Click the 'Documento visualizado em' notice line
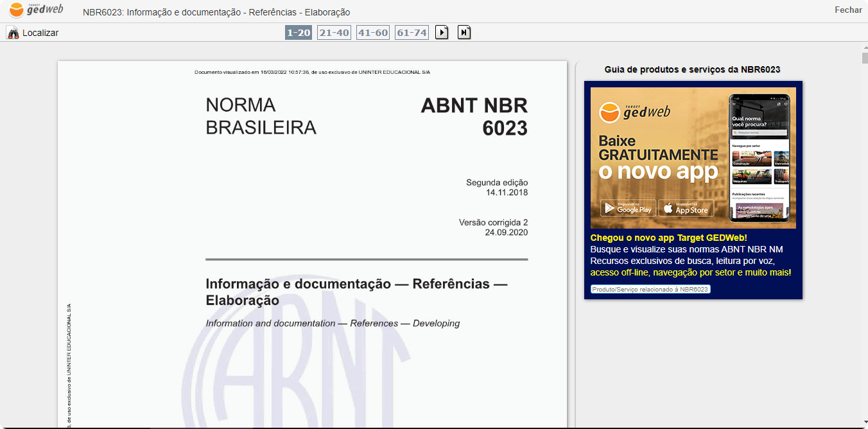Screen dimensions: 868x429 (312, 72)
